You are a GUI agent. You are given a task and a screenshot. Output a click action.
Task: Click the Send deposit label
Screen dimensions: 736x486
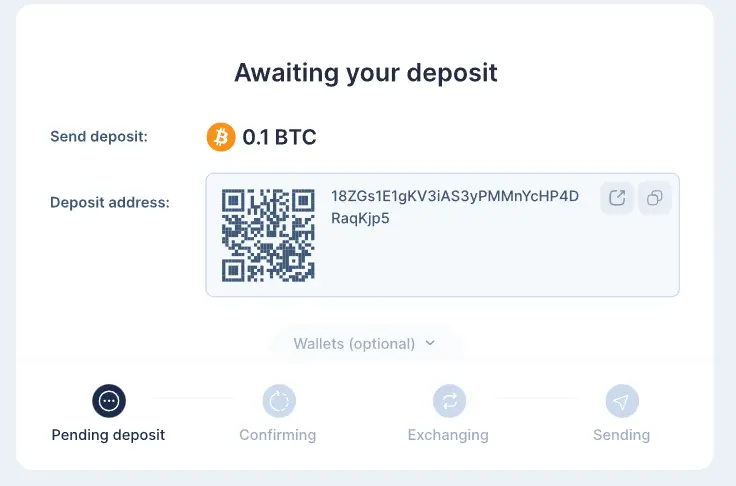point(99,137)
